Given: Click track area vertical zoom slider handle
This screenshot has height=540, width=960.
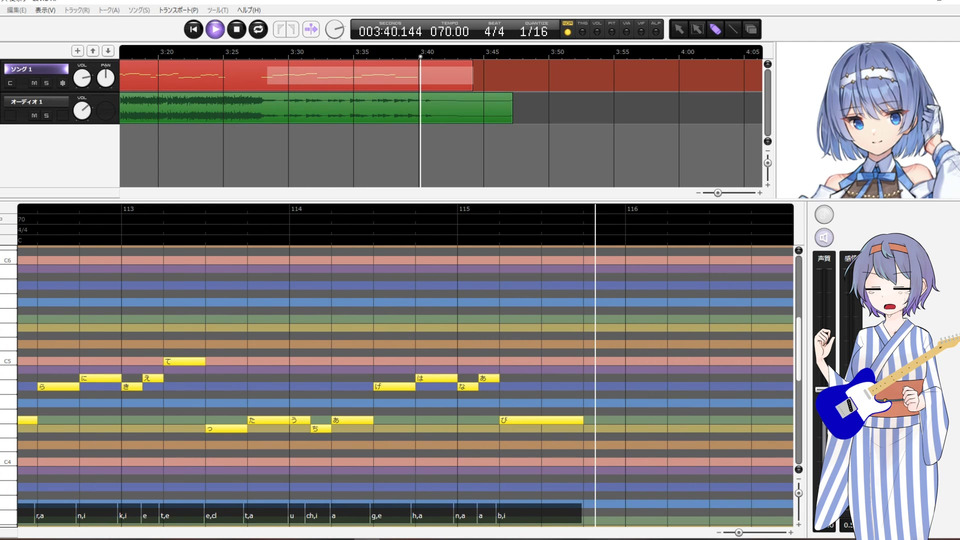Looking at the screenshot, I should click(768, 163).
